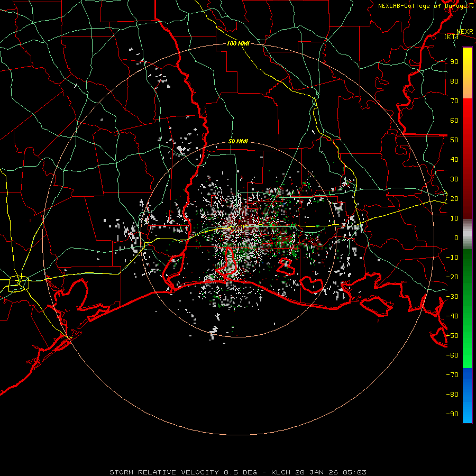Click the 50 NMI range ring label
The image size is (476, 476).
pyautogui.click(x=238, y=141)
